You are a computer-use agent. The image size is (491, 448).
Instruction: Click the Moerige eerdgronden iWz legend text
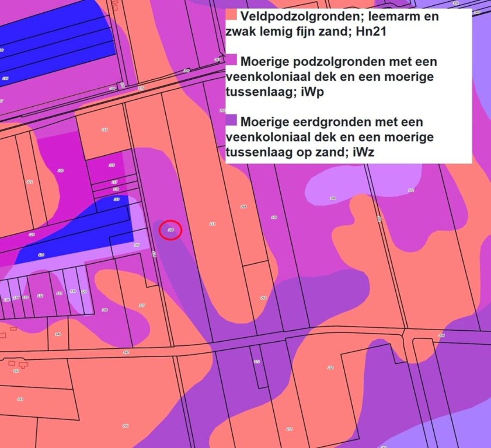[x=330, y=137]
